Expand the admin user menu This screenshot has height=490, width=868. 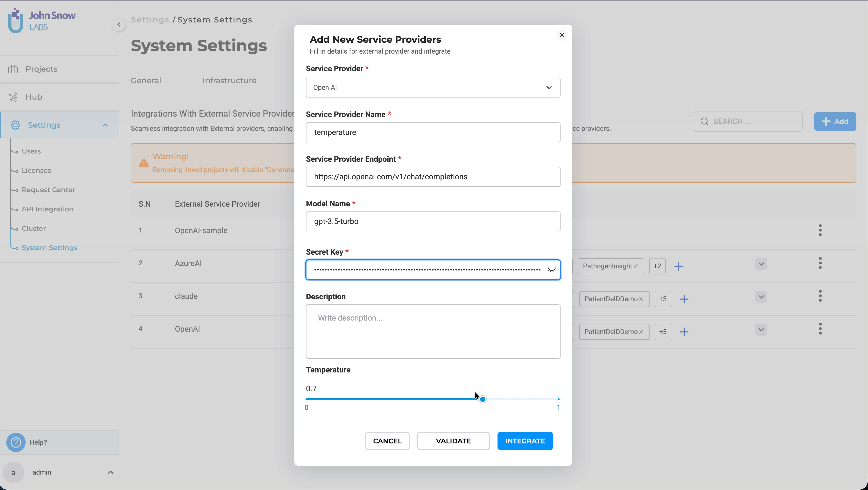(110, 472)
